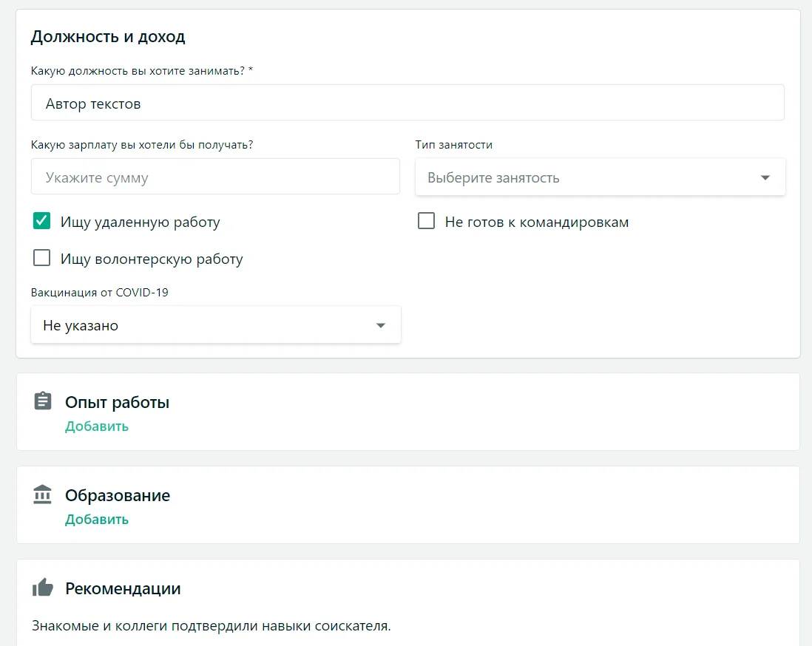Click the Знакомые и коллеги description text
The width and height of the screenshot is (812, 646).
point(211,626)
